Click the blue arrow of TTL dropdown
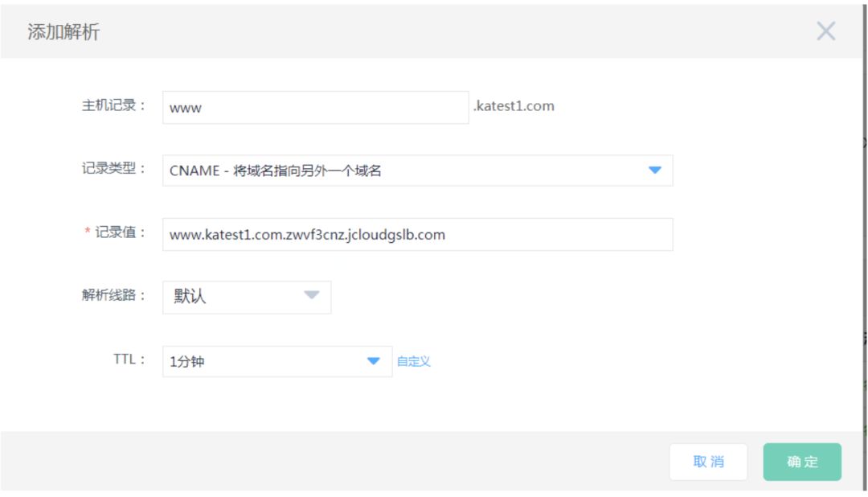This screenshot has width=868, height=497. coord(374,361)
